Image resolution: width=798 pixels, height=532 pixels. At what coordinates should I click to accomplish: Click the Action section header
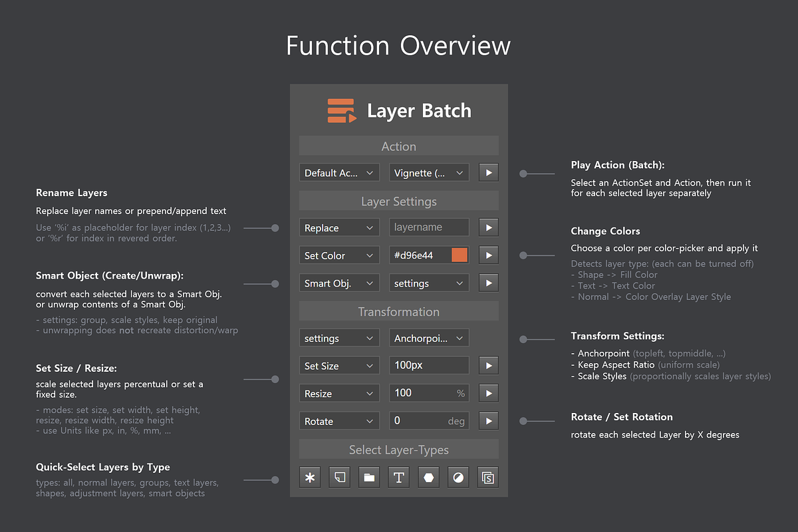(x=398, y=146)
